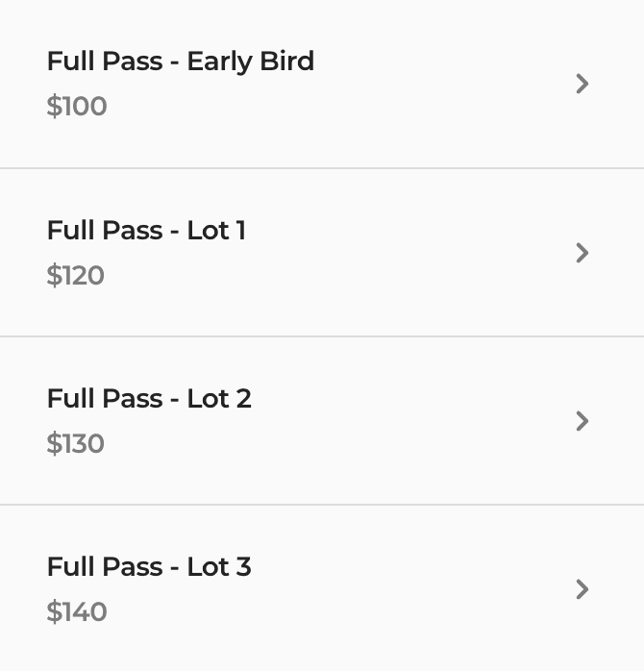Image resolution: width=644 pixels, height=671 pixels.
Task: Select the $130 price label
Action: [x=75, y=443]
